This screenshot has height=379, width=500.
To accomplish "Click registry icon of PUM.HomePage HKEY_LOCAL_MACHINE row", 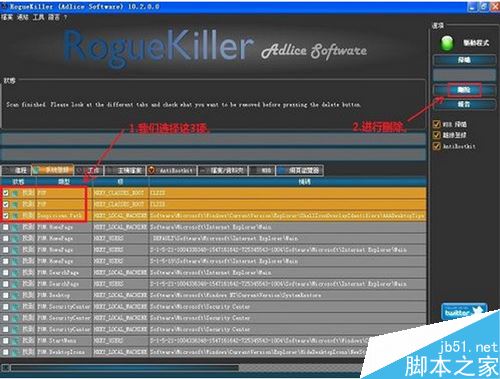I will tap(15, 228).
